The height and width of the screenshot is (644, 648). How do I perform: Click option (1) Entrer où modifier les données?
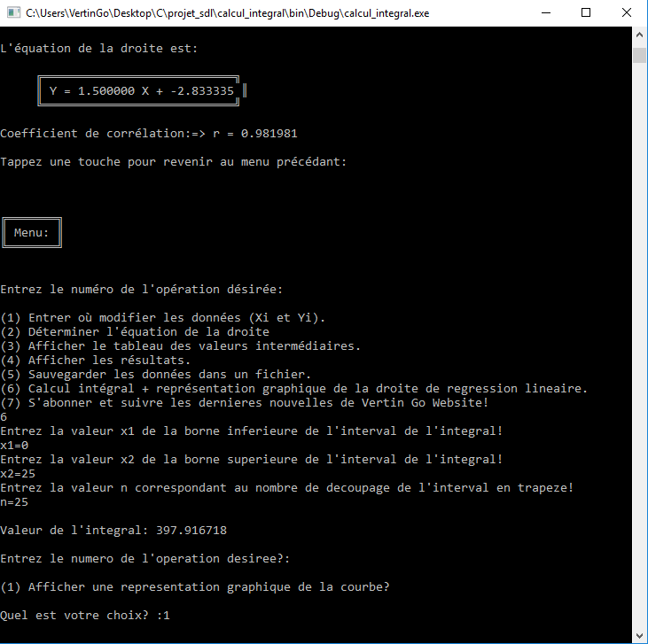163,317
